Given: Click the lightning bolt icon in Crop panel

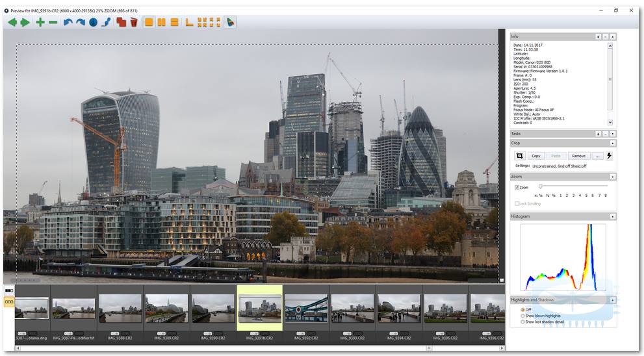Looking at the screenshot, I should pyautogui.click(x=609, y=156).
